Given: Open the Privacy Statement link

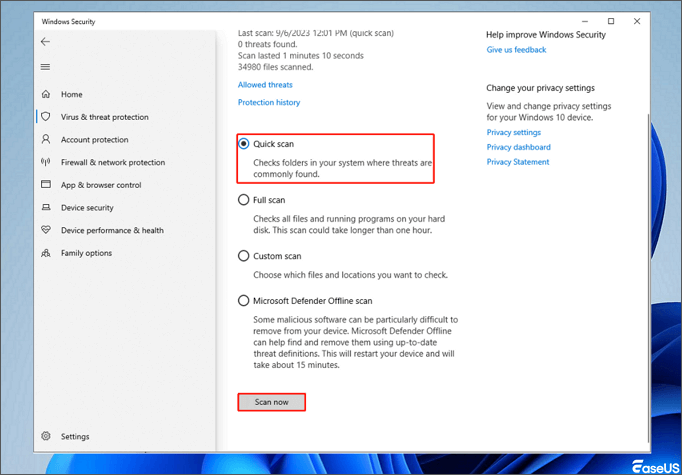Looking at the screenshot, I should (x=518, y=162).
